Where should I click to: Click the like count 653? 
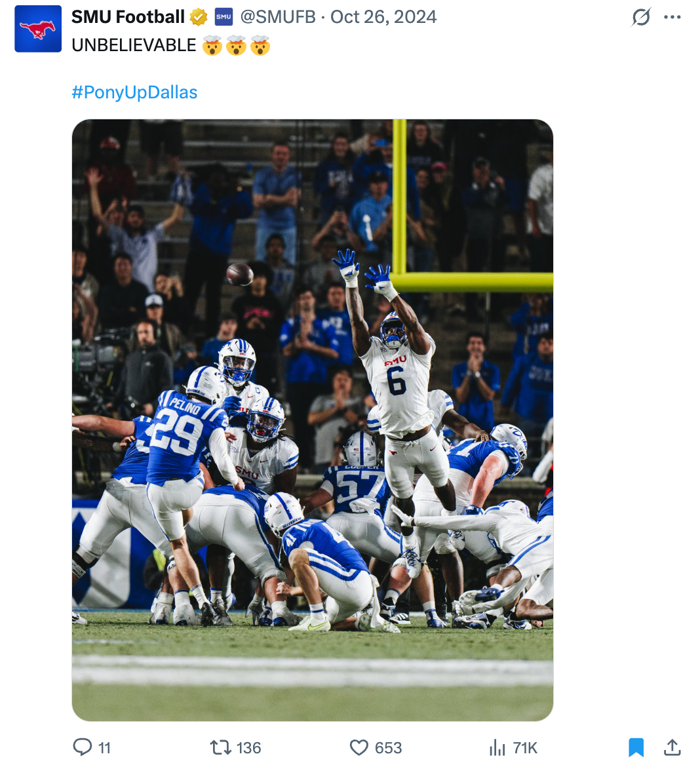tap(388, 748)
